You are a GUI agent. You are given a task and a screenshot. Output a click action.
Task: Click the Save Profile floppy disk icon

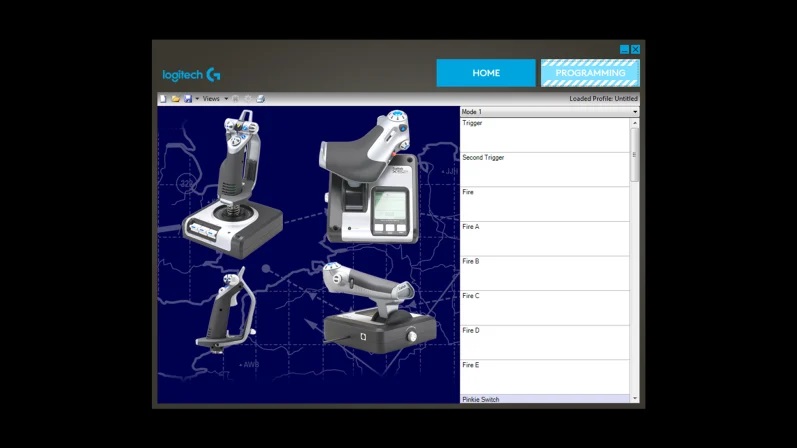coord(187,99)
